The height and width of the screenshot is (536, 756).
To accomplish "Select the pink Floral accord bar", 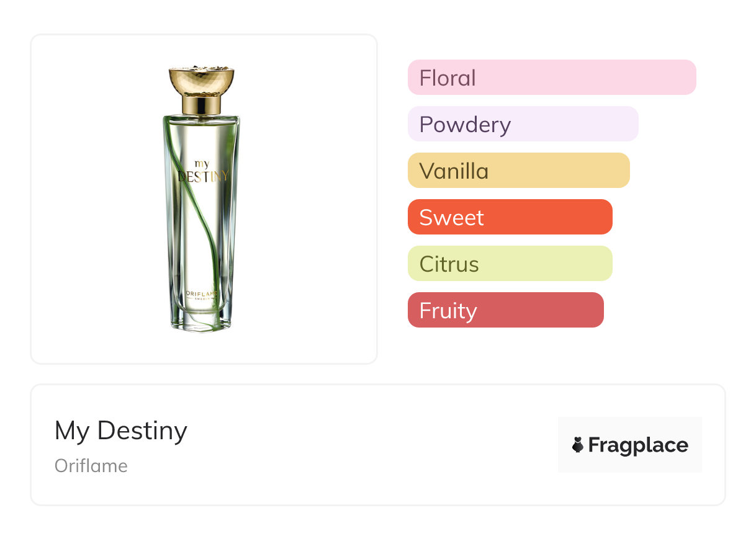I will click(x=551, y=78).
